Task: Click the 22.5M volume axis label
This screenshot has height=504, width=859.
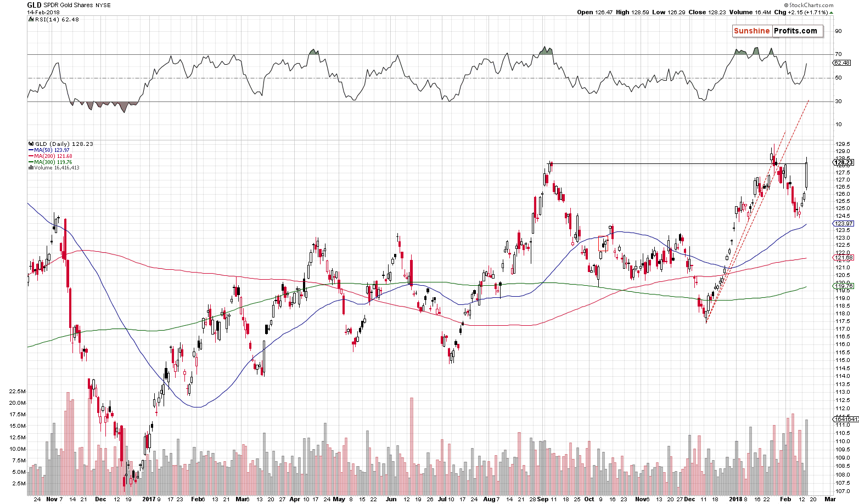Action: tap(18, 392)
